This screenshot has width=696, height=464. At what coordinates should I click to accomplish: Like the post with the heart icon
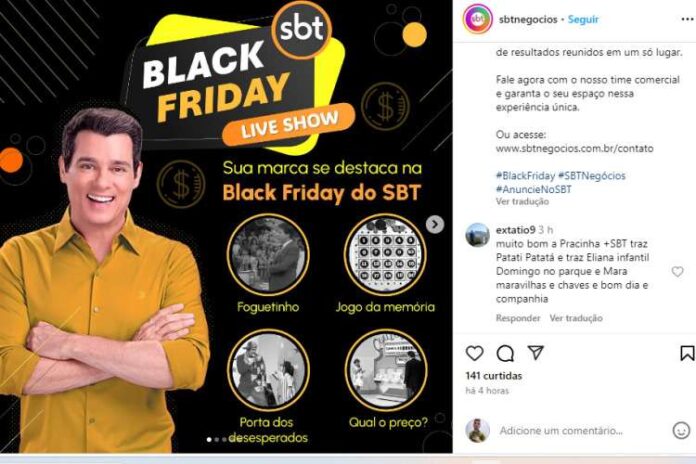tap(475, 353)
